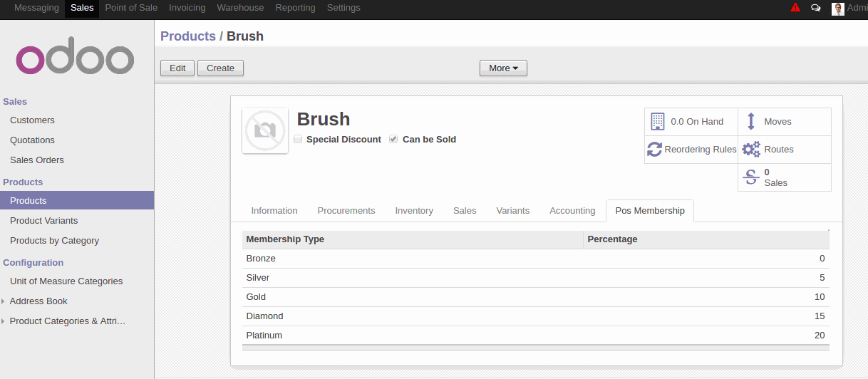Toggle the Can be Sold checkbox
The image size is (868, 379).
pos(393,140)
